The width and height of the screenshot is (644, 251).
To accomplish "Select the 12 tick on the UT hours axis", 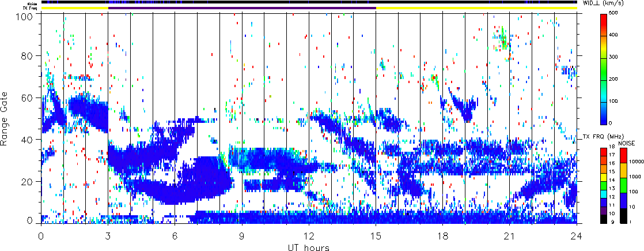I will [x=309, y=236].
